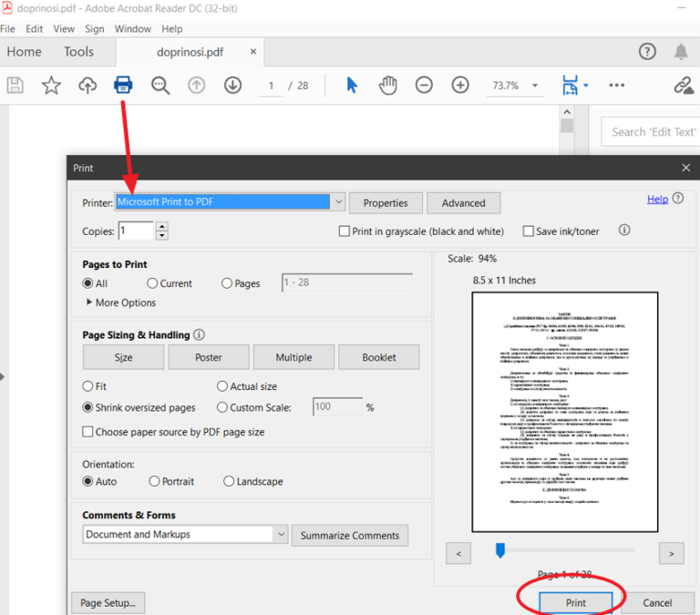
Task: Click the Acrobat app icon in title bar
Action: (x=6, y=7)
